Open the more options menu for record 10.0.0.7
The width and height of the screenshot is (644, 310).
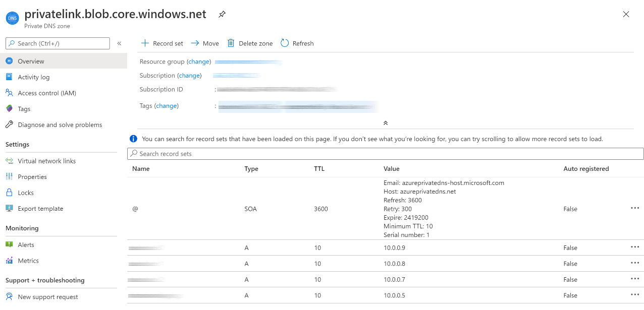pyautogui.click(x=635, y=279)
